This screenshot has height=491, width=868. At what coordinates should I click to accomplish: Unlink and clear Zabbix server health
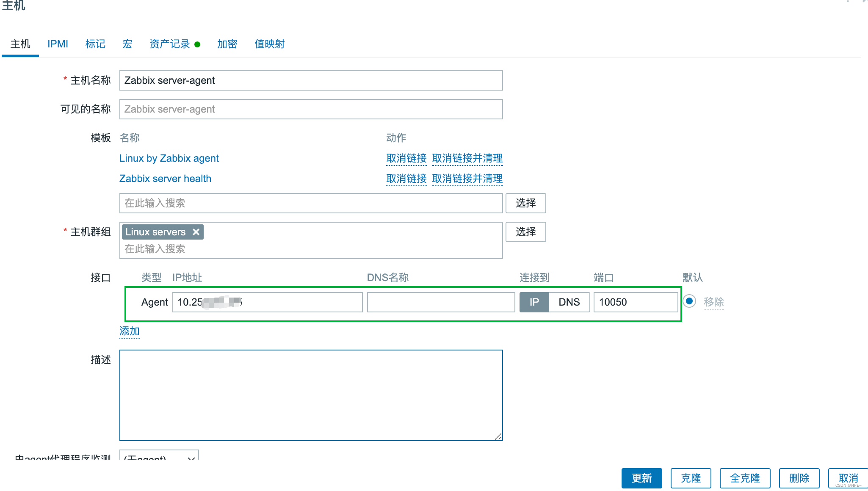[467, 179]
